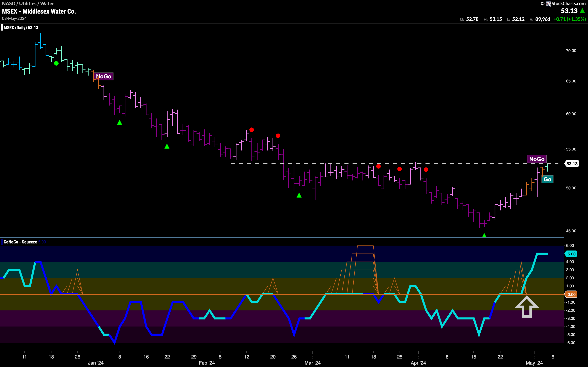Click the May '24 date axis label
Image resolution: width=588 pixels, height=367 pixels.
(x=534, y=363)
